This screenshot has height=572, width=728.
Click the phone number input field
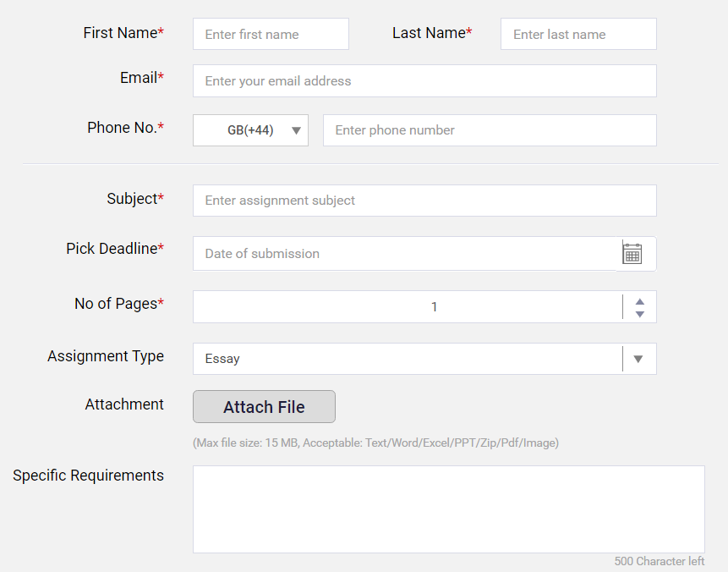coord(490,130)
